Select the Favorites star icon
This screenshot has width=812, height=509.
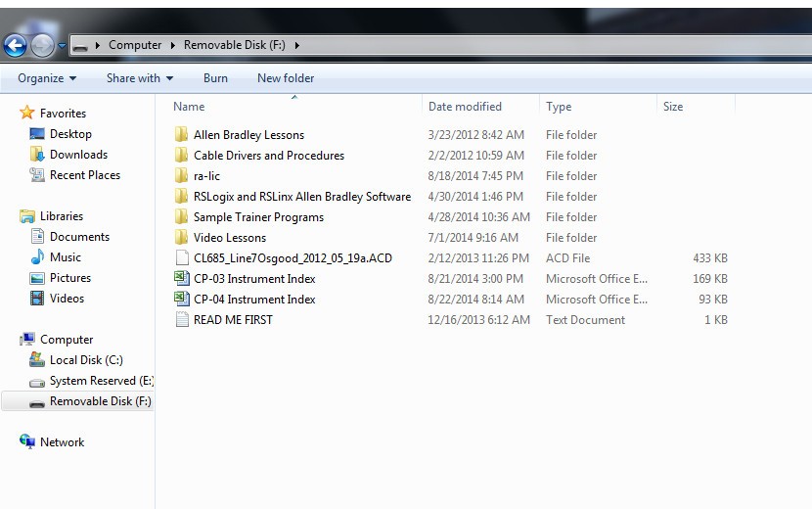pyautogui.click(x=27, y=113)
